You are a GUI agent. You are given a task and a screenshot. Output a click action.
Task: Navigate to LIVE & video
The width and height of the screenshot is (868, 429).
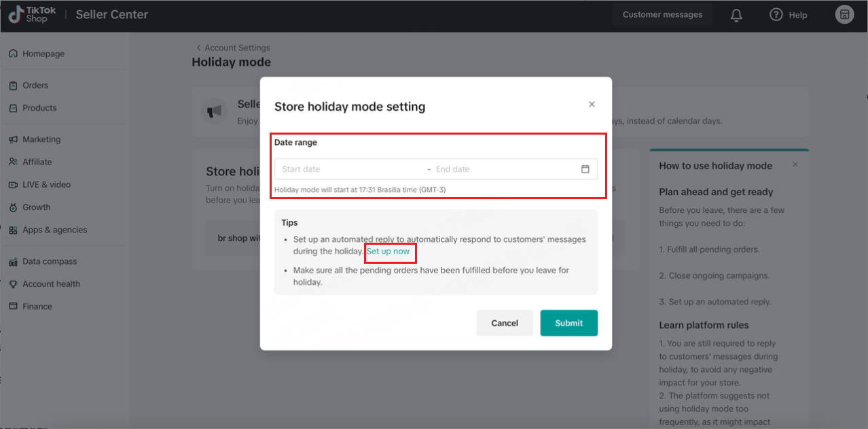[46, 185]
